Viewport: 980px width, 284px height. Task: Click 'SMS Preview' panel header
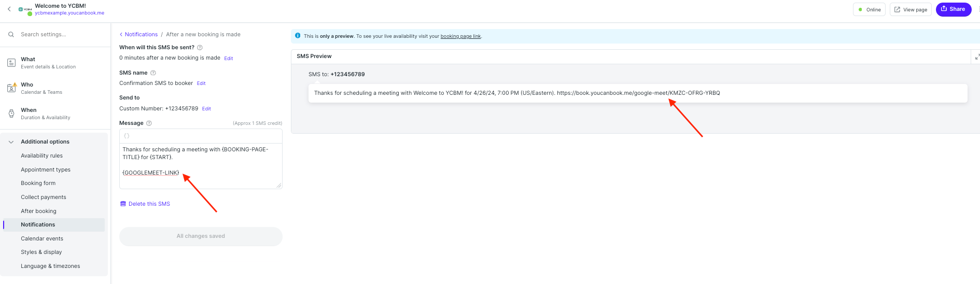pyautogui.click(x=314, y=56)
